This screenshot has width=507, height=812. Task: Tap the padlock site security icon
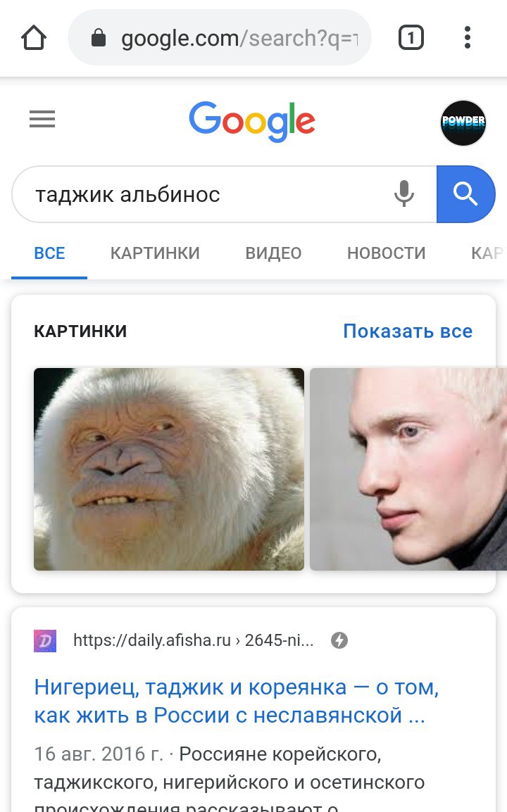coord(99,37)
